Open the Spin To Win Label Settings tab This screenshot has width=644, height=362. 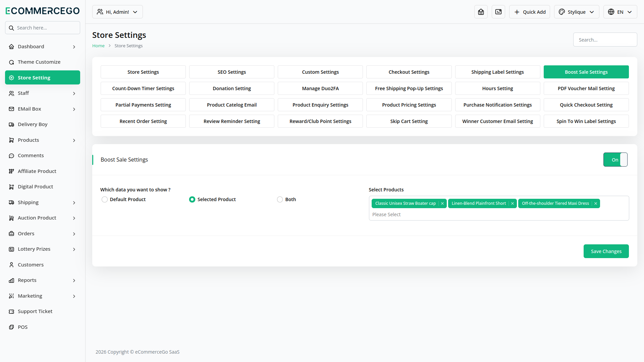(x=586, y=121)
